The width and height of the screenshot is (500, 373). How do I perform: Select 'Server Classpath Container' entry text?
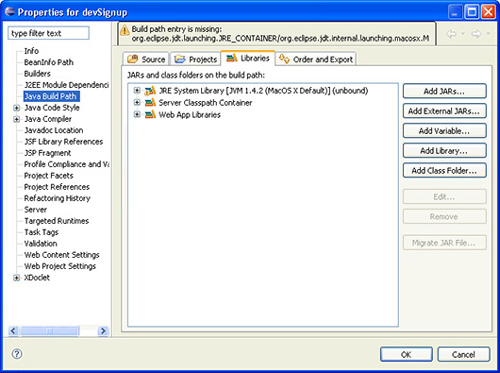(205, 103)
